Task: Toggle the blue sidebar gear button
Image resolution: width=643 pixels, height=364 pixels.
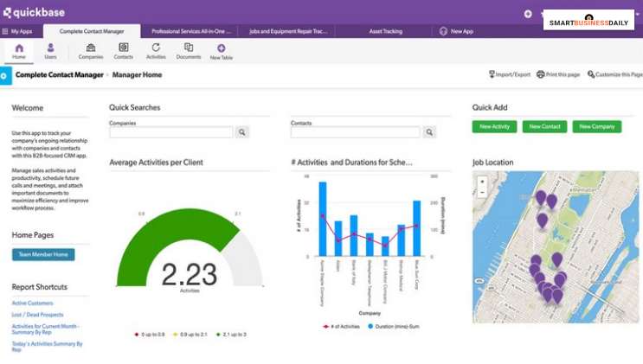Action: [x=5, y=76]
